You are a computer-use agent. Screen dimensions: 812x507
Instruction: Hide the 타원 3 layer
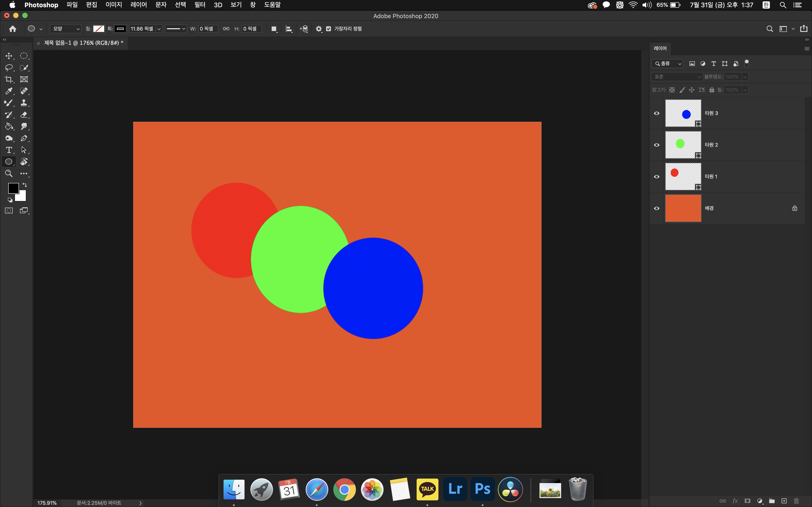(x=657, y=113)
